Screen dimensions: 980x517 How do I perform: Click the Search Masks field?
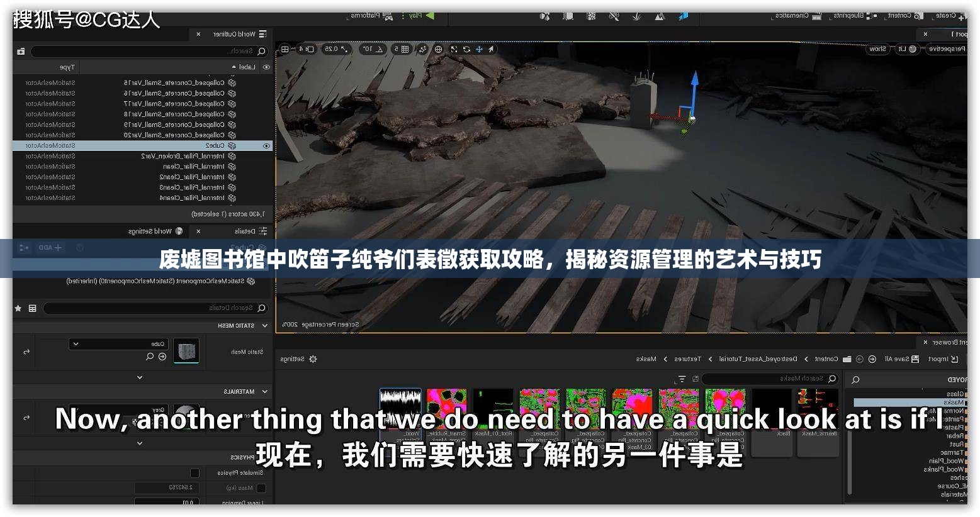tap(770, 379)
